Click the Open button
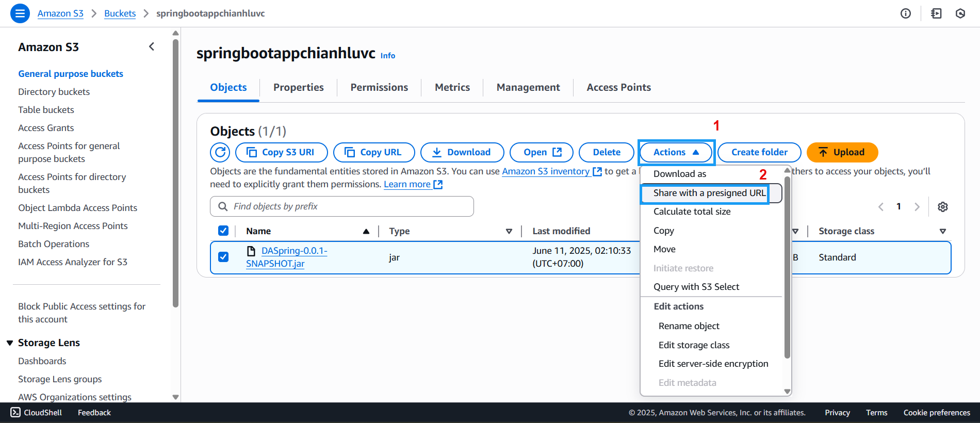The height and width of the screenshot is (423, 980). point(542,152)
